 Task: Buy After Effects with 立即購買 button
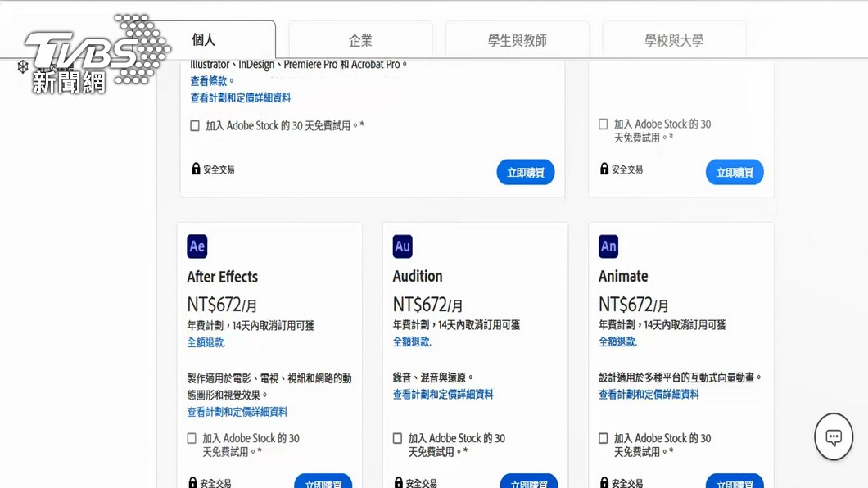point(323,481)
